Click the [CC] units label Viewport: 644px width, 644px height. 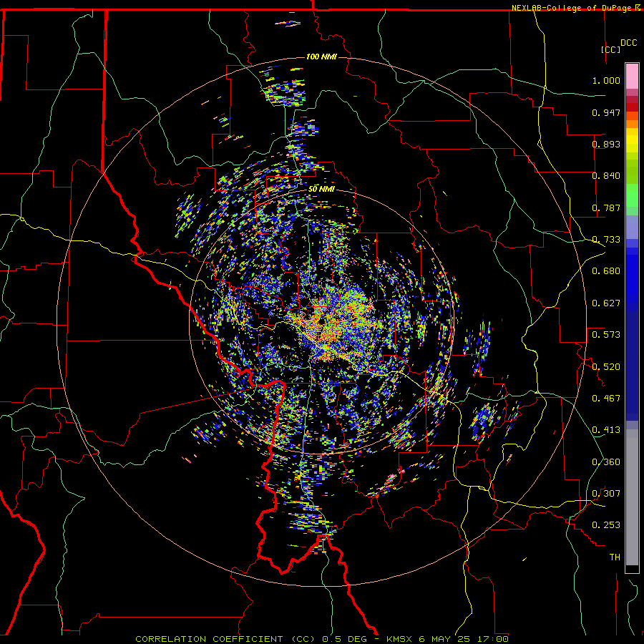point(611,49)
